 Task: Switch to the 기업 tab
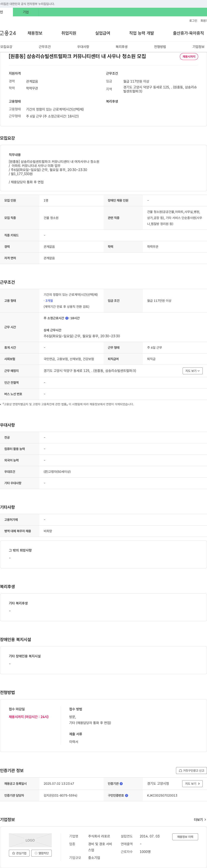[x=26, y=12]
